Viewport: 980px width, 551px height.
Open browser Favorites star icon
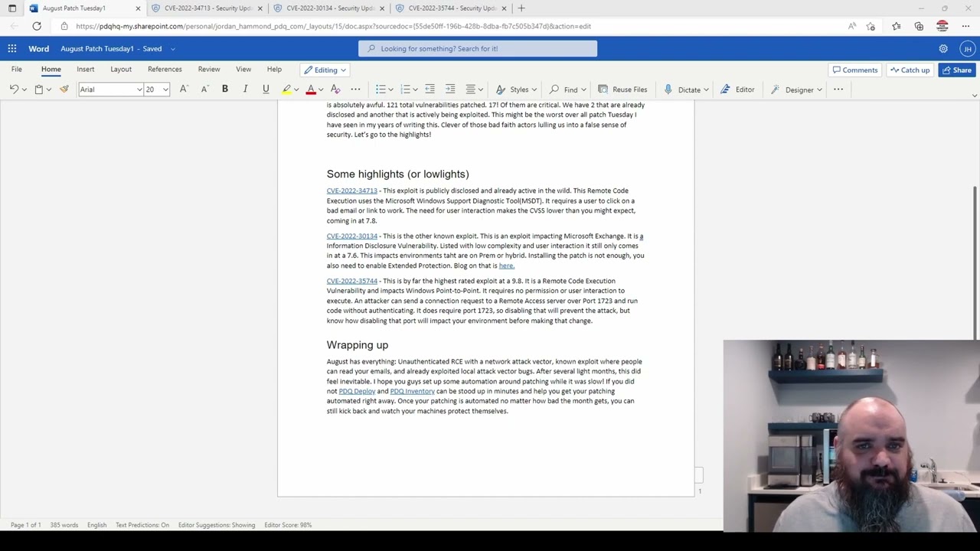pos(896,26)
